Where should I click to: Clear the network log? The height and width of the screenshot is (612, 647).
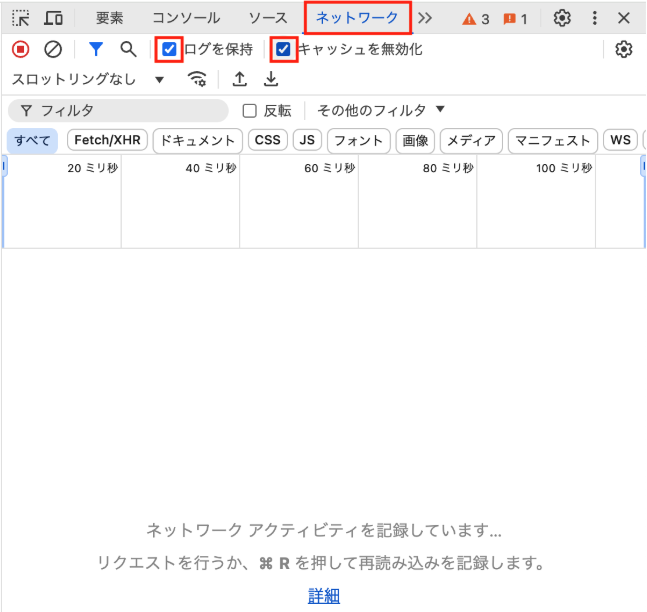coord(53,49)
